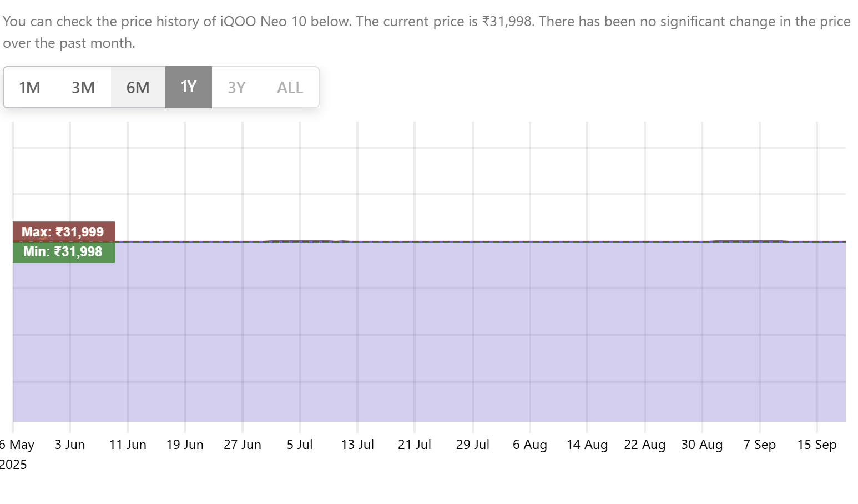Click the price line at 5 Jul
Image resolution: width=858 pixels, height=504 pixels.
(x=300, y=241)
